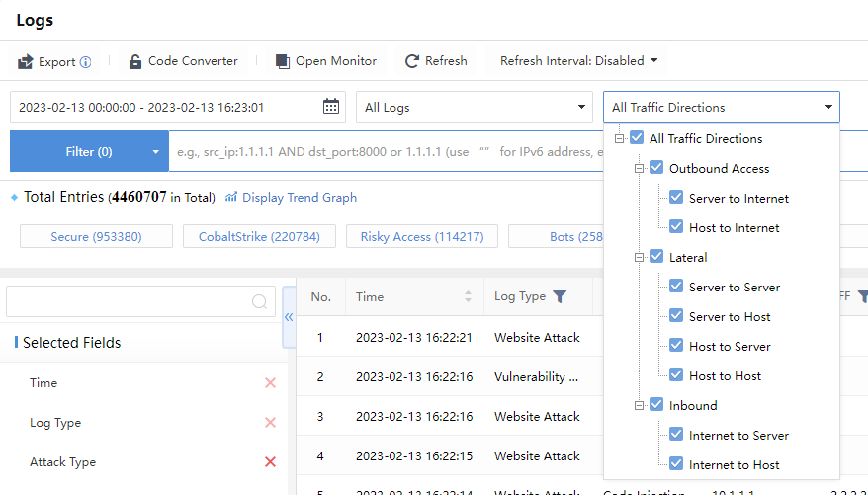The image size is (868, 495).
Task: Click the Time column header
Action: 414,297
